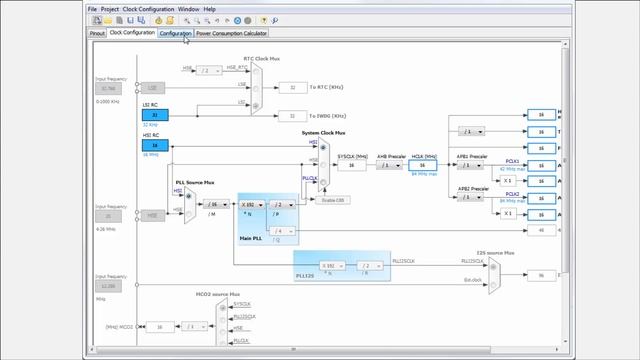Open the Main PLL /Q divider dropdown
Screen dimensions: 640x360
(x=282, y=231)
